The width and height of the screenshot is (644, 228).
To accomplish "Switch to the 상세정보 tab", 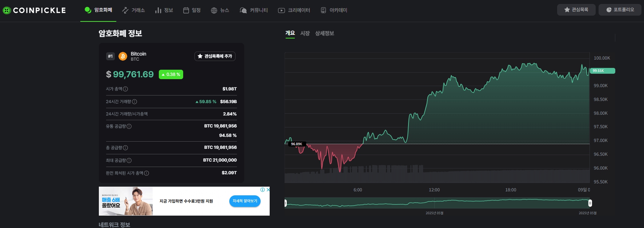I will pos(325,33).
